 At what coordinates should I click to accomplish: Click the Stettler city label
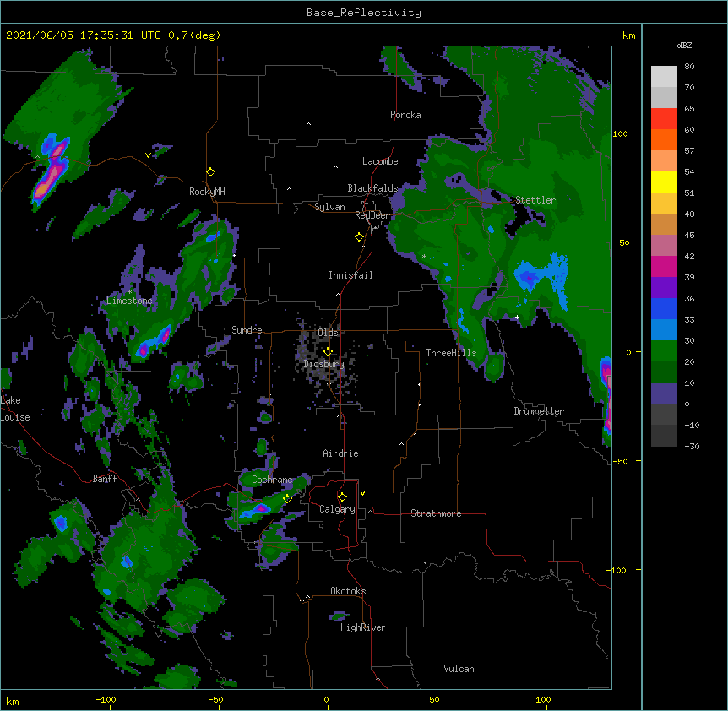pos(535,200)
